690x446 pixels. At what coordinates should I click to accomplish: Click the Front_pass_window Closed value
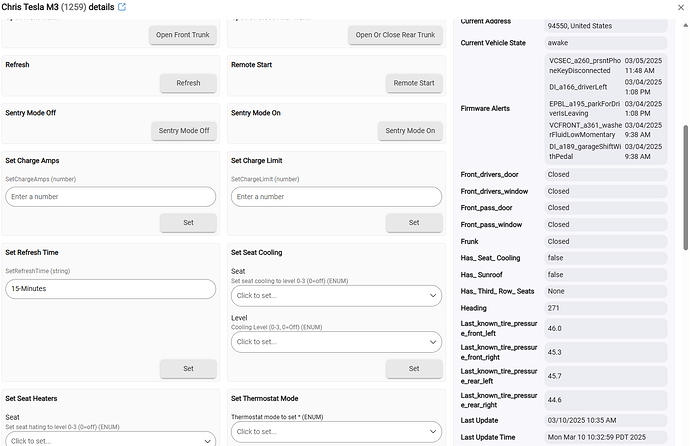606,225
